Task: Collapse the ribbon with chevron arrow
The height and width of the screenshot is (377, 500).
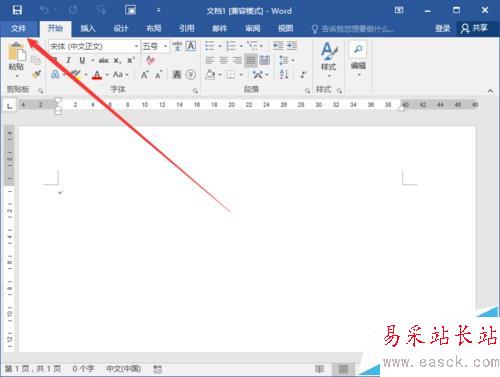Action: pyautogui.click(x=490, y=91)
